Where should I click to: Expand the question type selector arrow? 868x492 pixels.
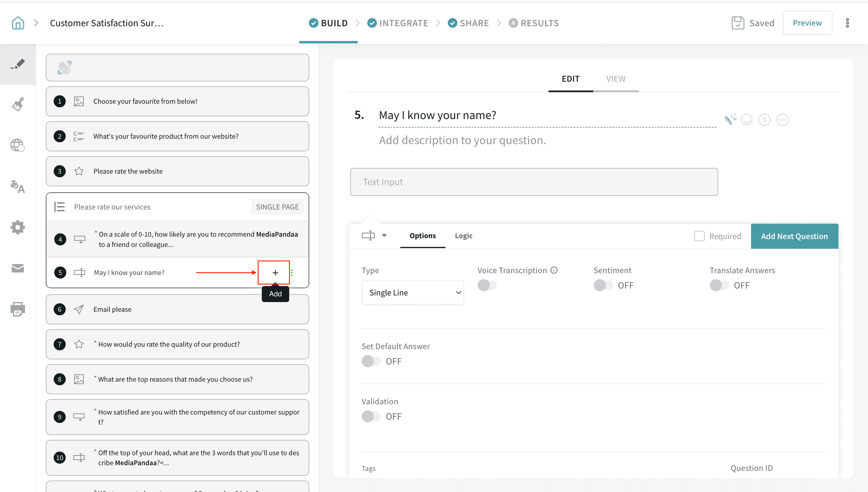(x=384, y=235)
